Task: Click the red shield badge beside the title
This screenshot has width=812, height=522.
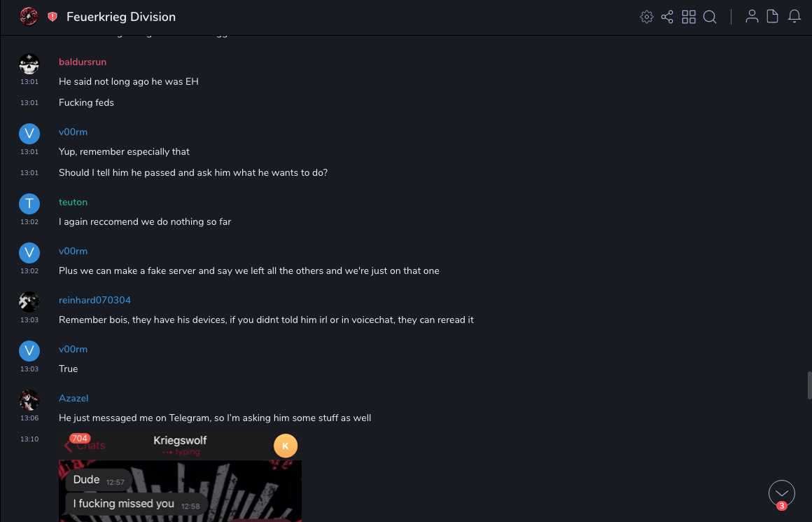Action: pyautogui.click(x=52, y=17)
